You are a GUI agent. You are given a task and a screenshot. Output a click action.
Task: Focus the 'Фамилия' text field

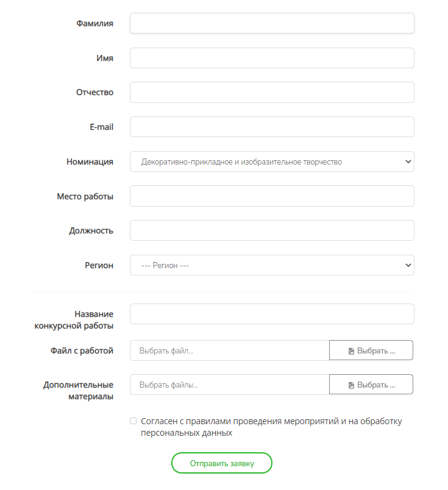[272, 23]
